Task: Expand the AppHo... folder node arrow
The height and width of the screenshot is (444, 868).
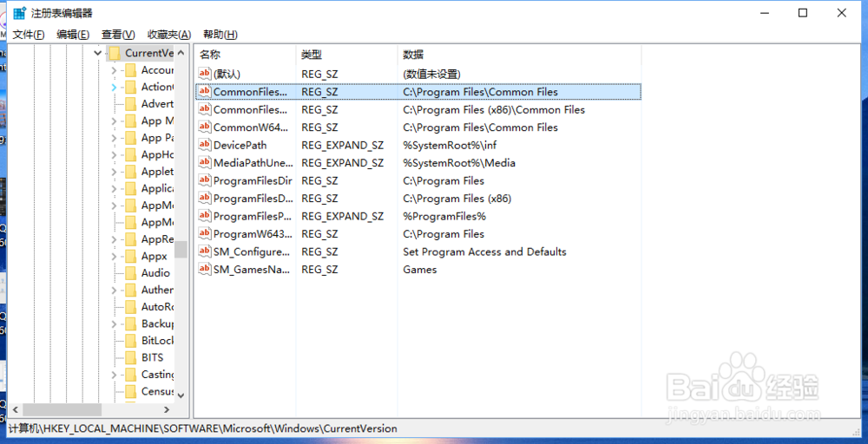Action: tap(114, 155)
